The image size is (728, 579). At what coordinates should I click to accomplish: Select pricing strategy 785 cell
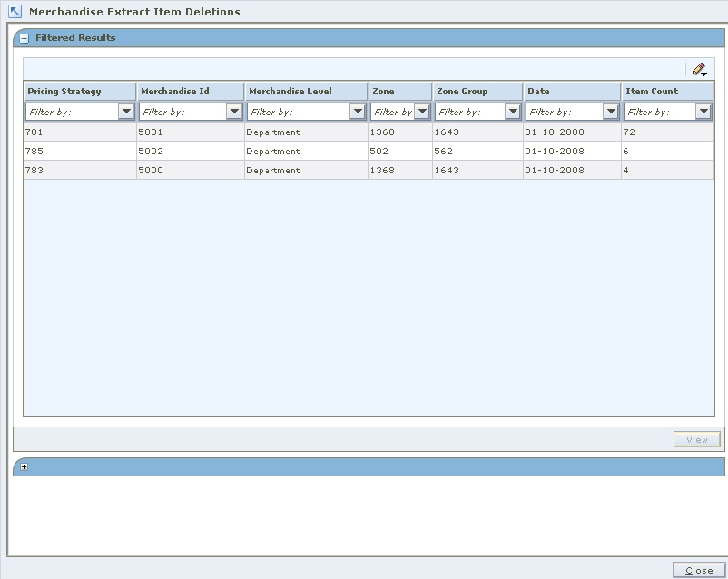(80, 151)
